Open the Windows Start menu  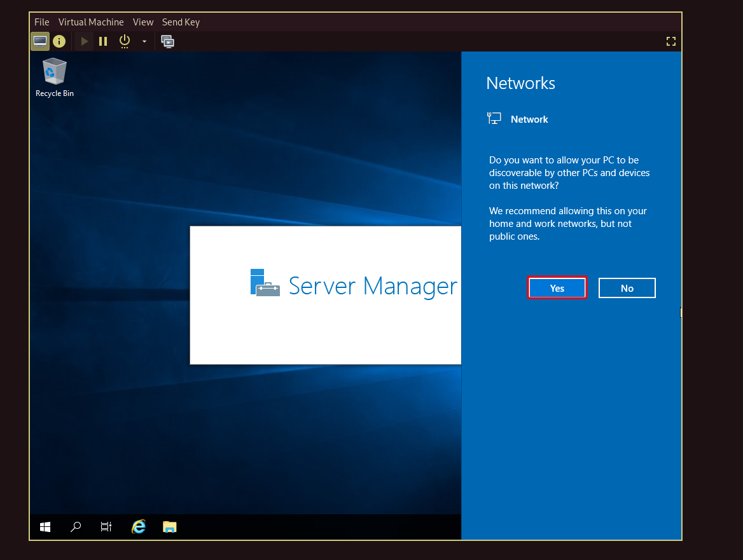[45, 527]
